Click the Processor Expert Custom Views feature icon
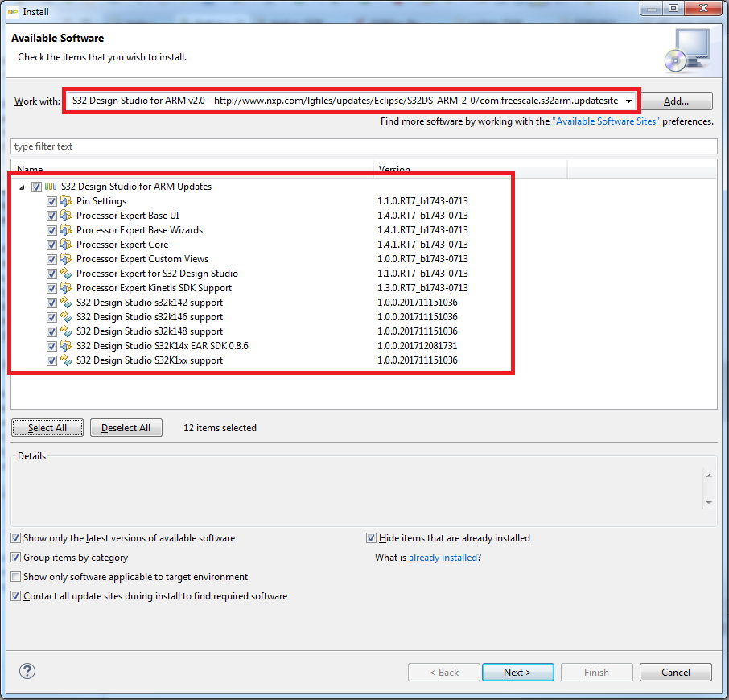 click(x=67, y=258)
